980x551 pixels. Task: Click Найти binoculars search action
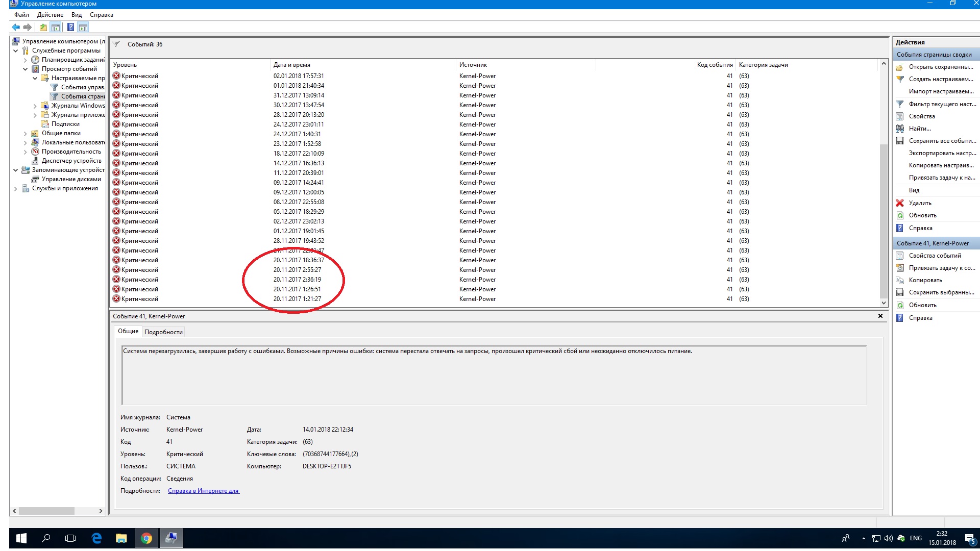919,129
